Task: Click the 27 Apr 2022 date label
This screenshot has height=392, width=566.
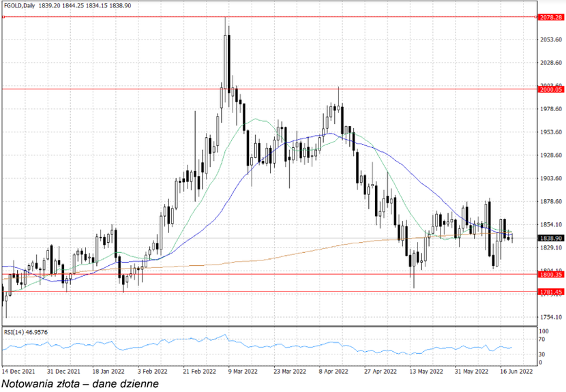Action: point(380,372)
